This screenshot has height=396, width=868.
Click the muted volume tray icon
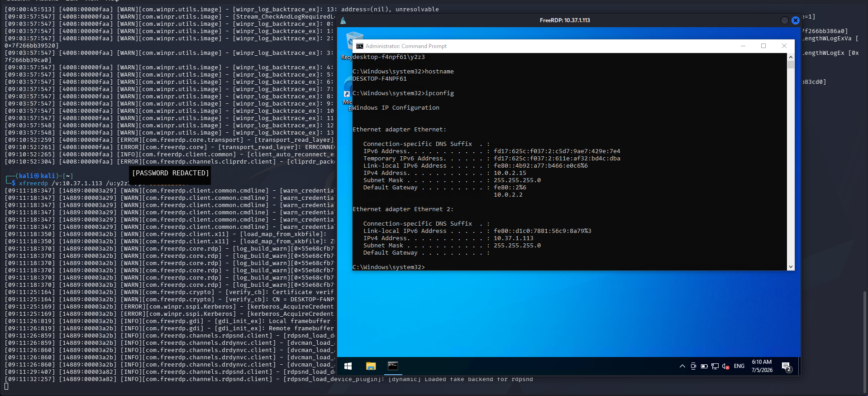(x=725, y=366)
